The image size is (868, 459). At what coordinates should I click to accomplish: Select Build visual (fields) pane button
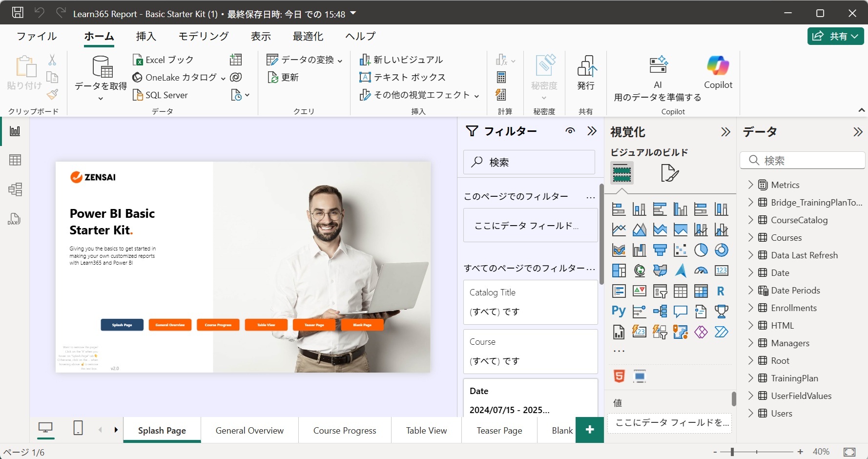pos(621,173)
